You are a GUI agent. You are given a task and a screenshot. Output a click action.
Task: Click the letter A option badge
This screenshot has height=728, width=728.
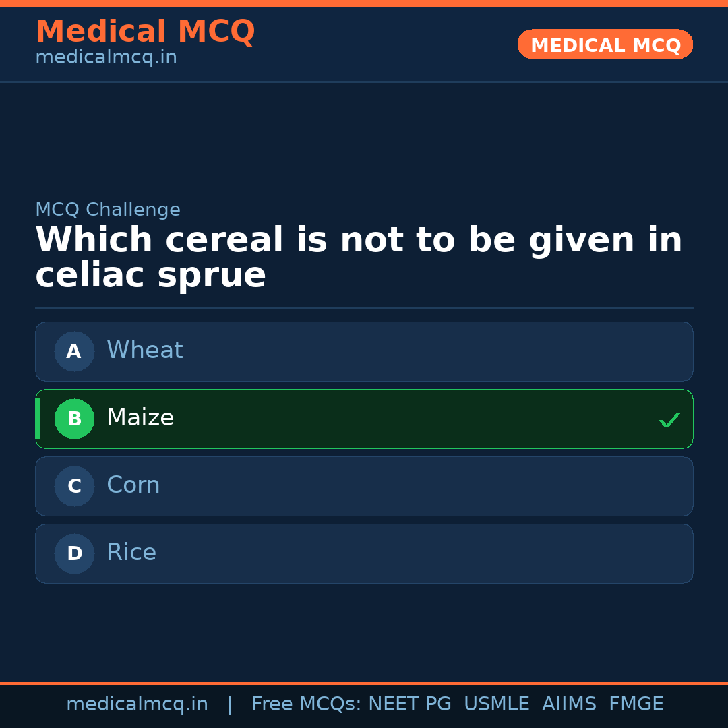(74, 351)
